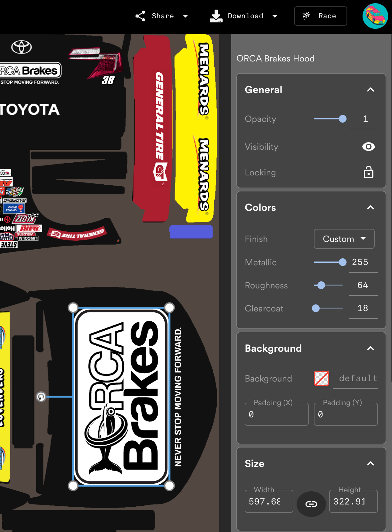
Task: Click the top-right resize handle of logo
Action: click(x=169, y=308)
